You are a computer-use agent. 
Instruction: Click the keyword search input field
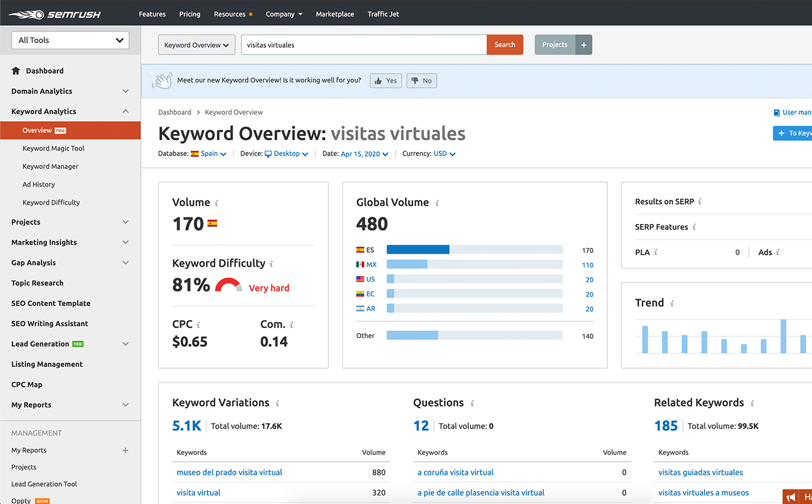coord(363,45)
